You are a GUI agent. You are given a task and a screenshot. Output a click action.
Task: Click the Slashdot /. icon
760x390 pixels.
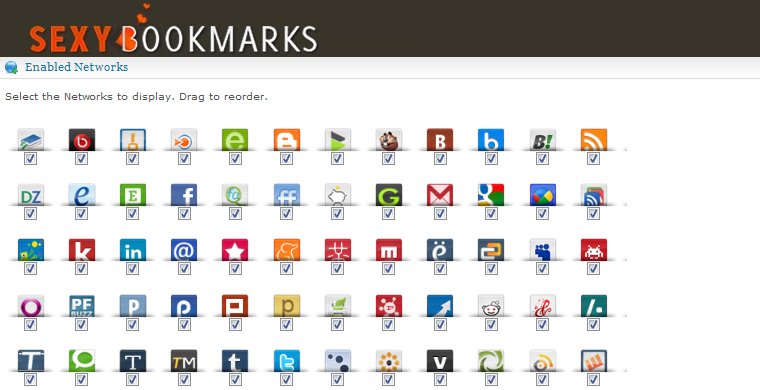pos(594,306)
